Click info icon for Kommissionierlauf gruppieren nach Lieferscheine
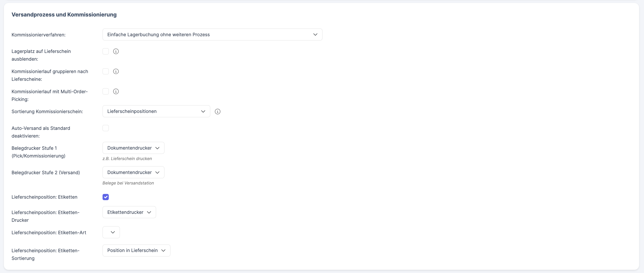Image resolution: width=644 pixels, height=273 pixels. tap(116, 71)
